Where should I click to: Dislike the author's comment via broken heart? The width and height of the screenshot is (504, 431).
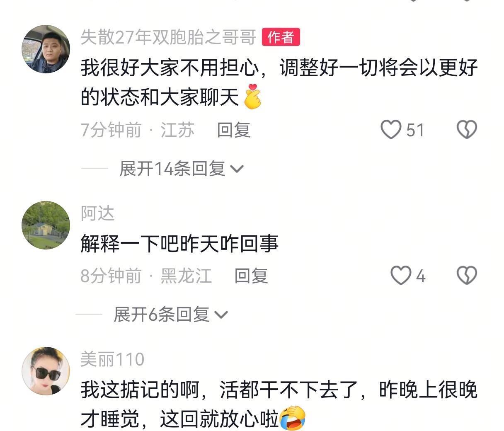pos(467,130)
